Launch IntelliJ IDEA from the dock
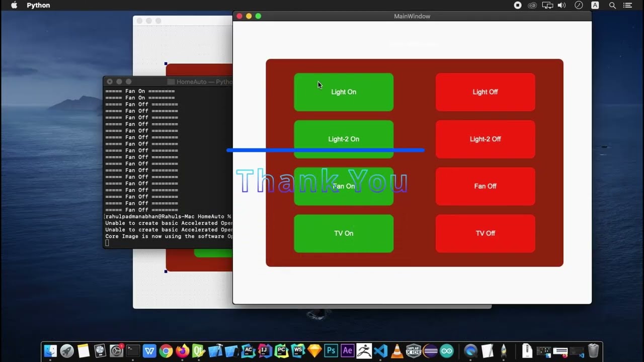This screenshot has height=362, width=644. (265, 350)
